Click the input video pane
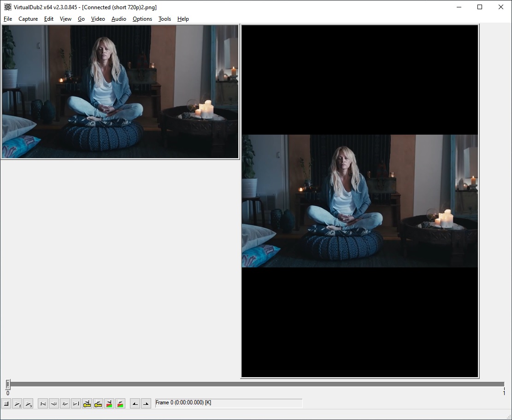 120,92
